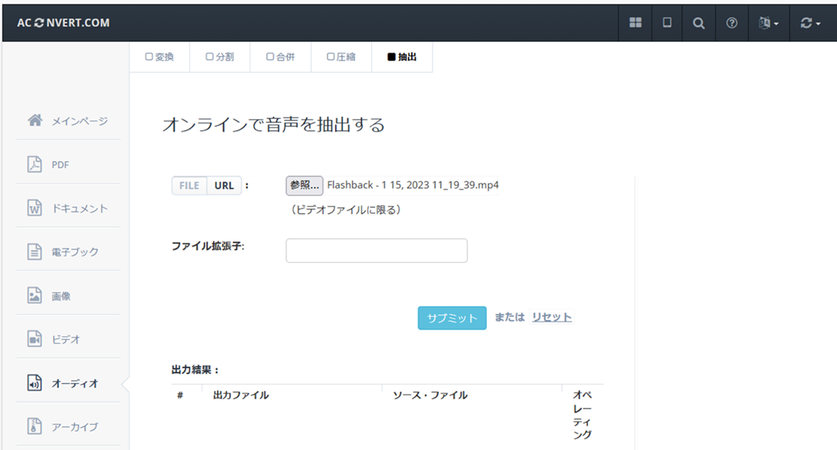Open the search magnifier icon

(x=699, y=23)
